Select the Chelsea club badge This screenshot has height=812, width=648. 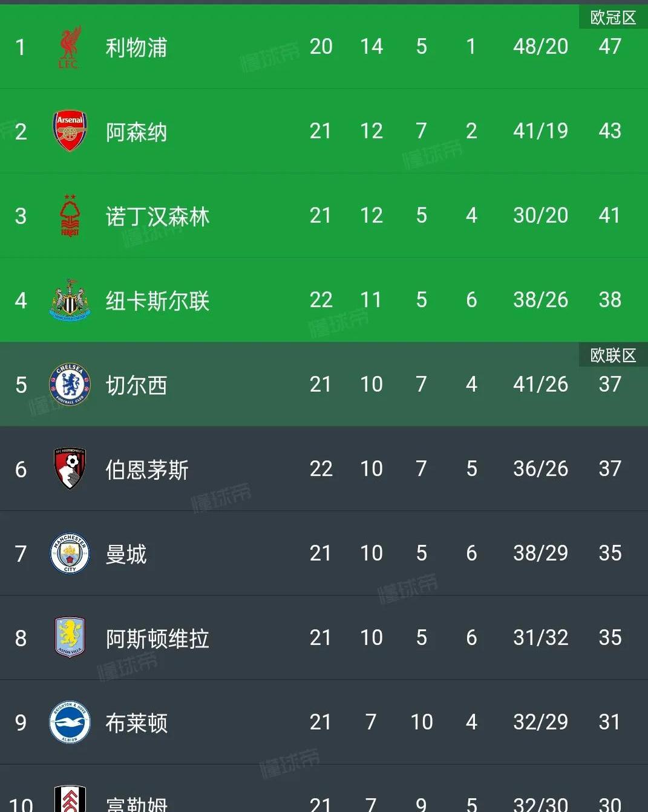[x=70, y=385]
